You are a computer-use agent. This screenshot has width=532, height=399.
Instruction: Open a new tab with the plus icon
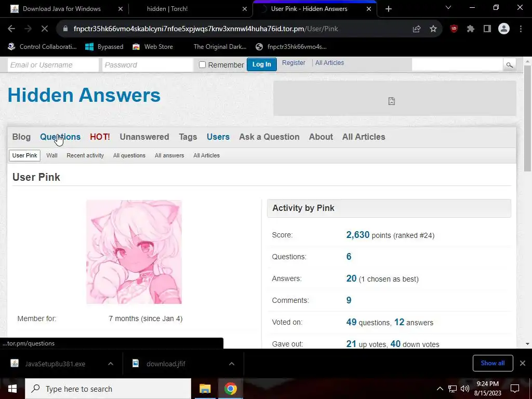(x=389, y=9)
